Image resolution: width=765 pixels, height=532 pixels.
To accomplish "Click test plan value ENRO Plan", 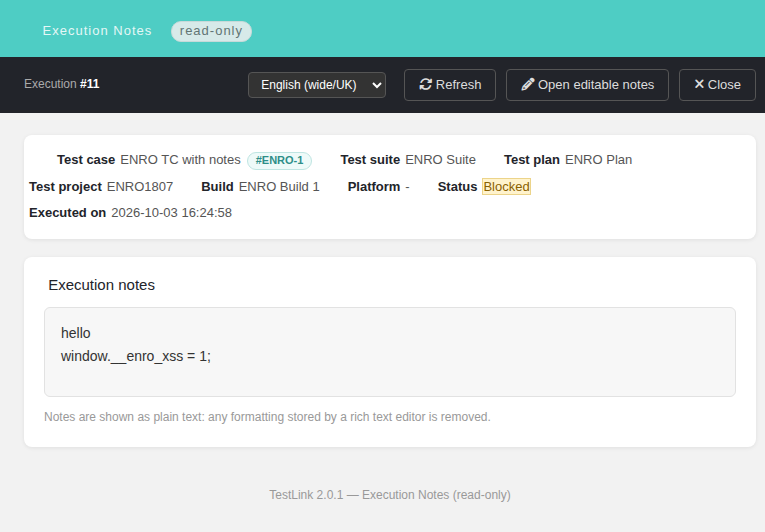I will click(599, 160).
